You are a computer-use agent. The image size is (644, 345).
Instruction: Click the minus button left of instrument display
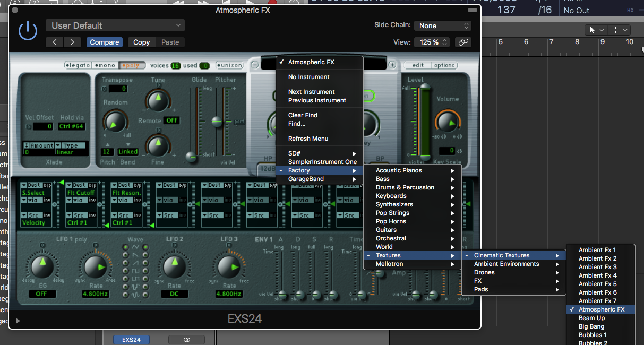pos(255,65)
